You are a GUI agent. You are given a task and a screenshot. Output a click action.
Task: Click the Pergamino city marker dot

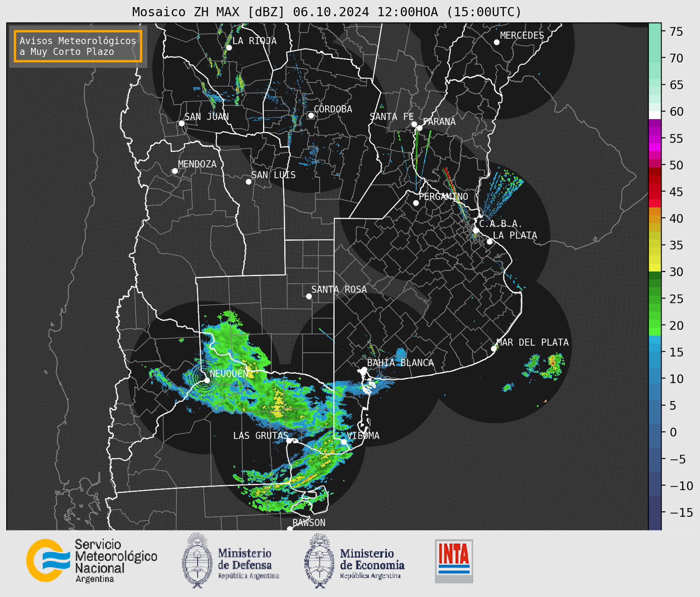pyautogui.click(x=416, y=203)
